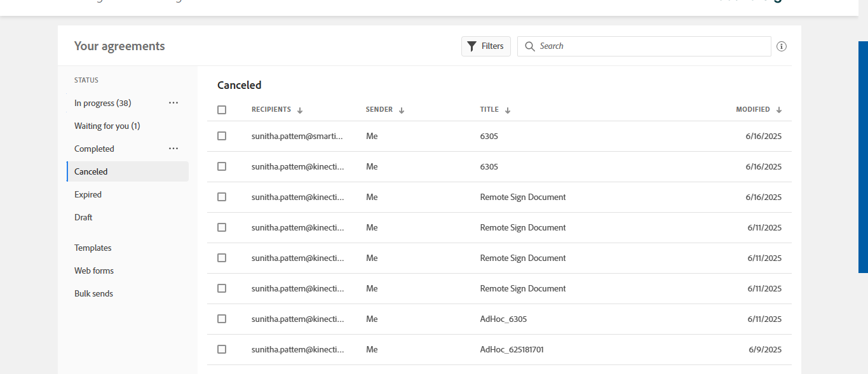Click the Modified column sort arrow
868x374 pixels.
pos(779,110)
